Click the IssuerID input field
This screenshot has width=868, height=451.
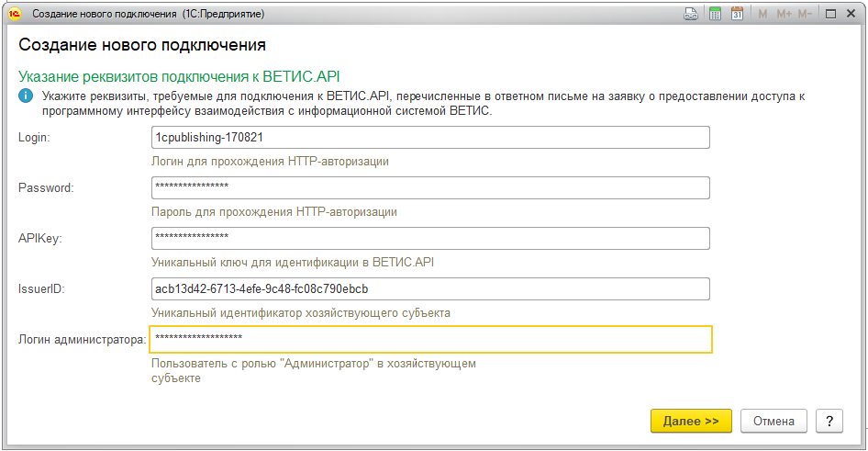[x=430, y=288]
